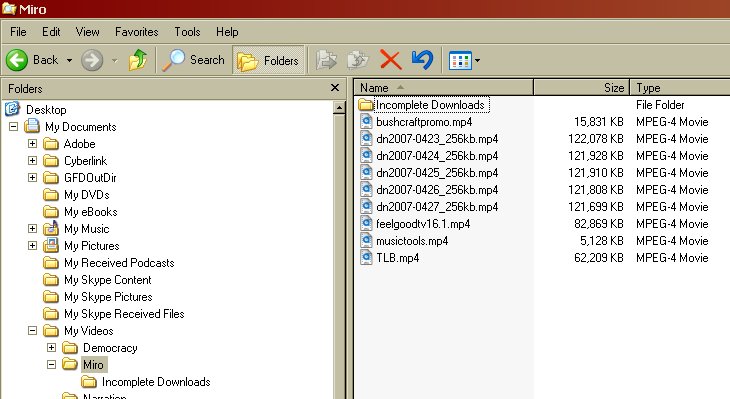Screen dimensions: 730x399
Task: Select dn2007-0425_256kb.mp4 file icon
Action: [366, 173]
